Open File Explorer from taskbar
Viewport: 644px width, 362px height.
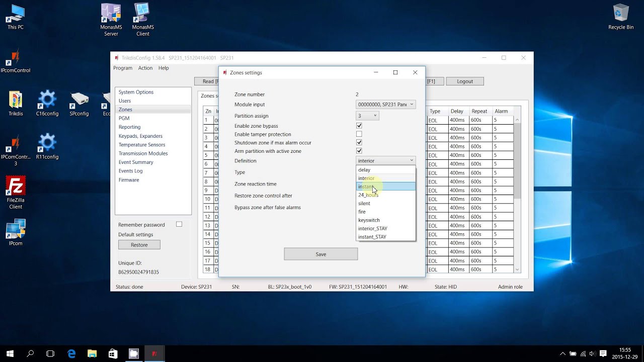(x=92, y=353)
